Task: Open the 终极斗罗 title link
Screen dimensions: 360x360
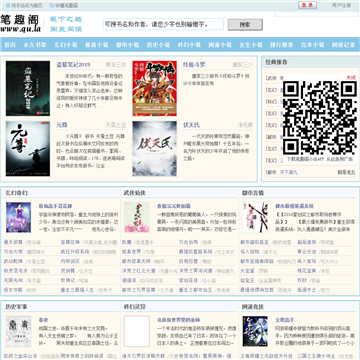Action: (194, 65)
